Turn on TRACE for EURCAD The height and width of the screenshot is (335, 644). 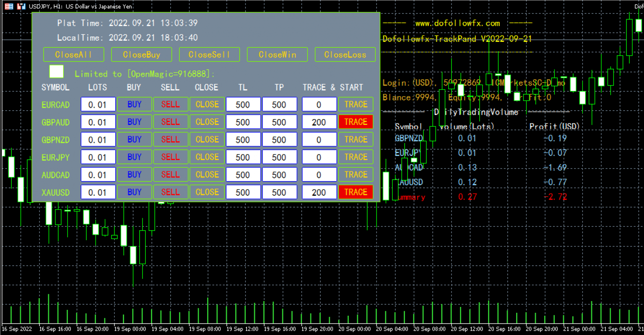point(356,104)
